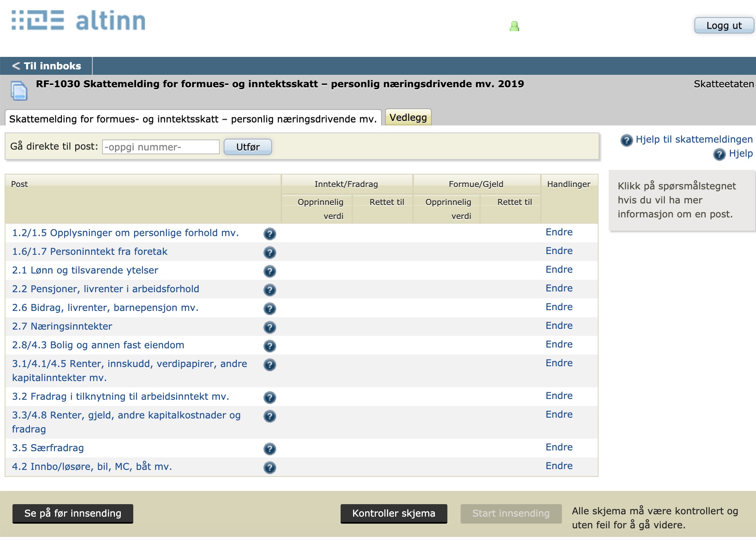The image size is (756, 540).
Task: Click the Utfør button
Action: (248, 147)
